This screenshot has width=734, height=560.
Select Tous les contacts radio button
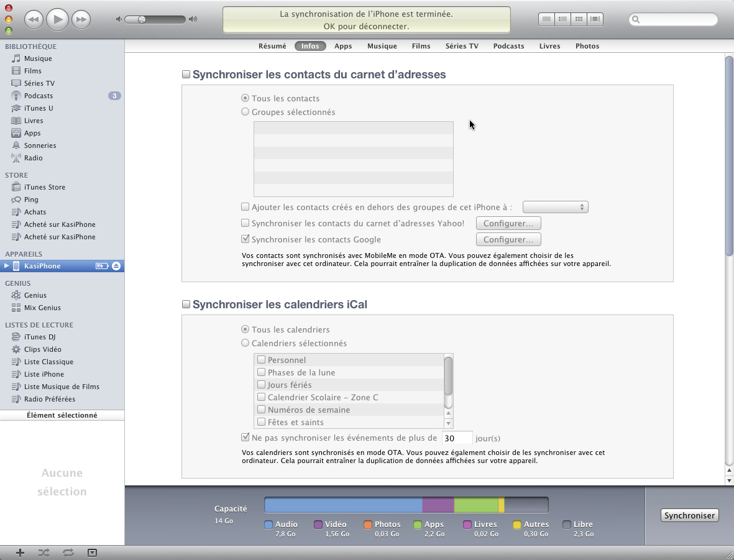click(x=245, y=98)
